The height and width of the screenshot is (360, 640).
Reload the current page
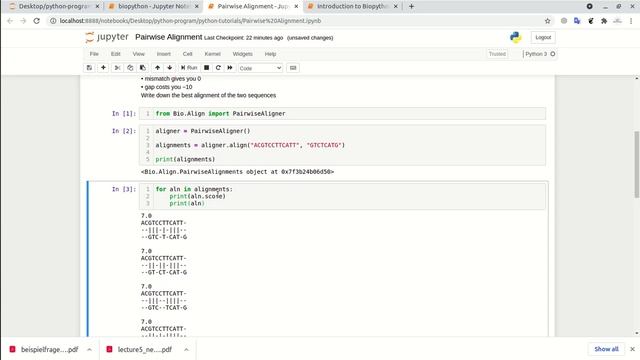[37, 21]
